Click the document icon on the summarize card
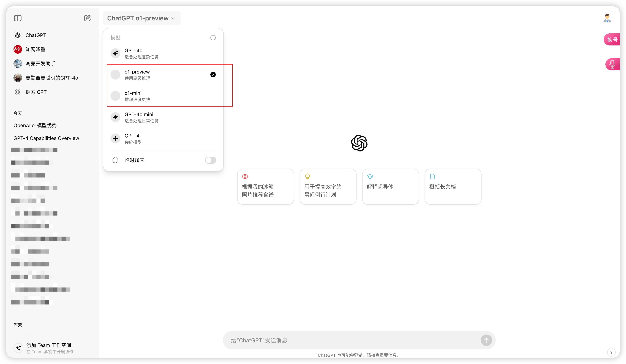The image size is (626, 364). 432,176
